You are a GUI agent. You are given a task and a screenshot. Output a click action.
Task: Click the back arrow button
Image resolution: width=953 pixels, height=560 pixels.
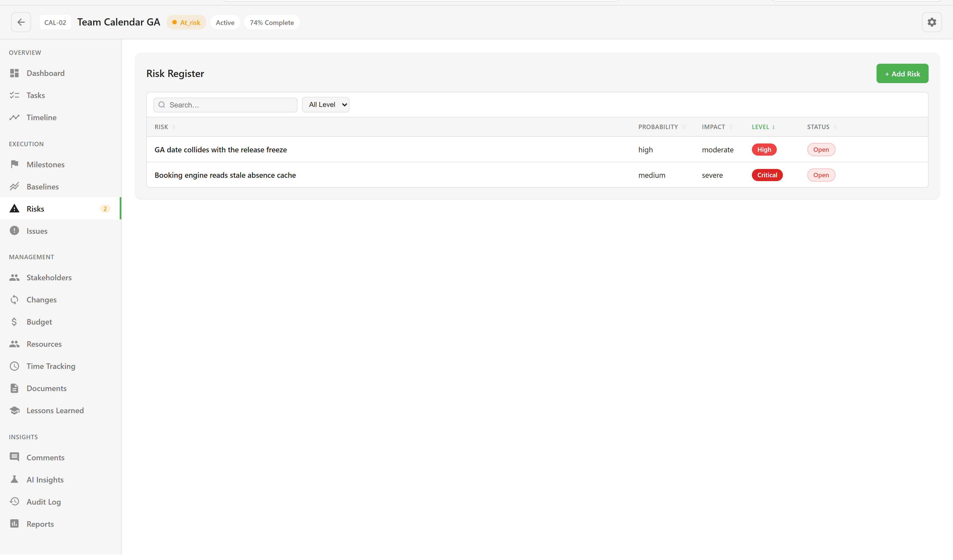pos(21,22)
